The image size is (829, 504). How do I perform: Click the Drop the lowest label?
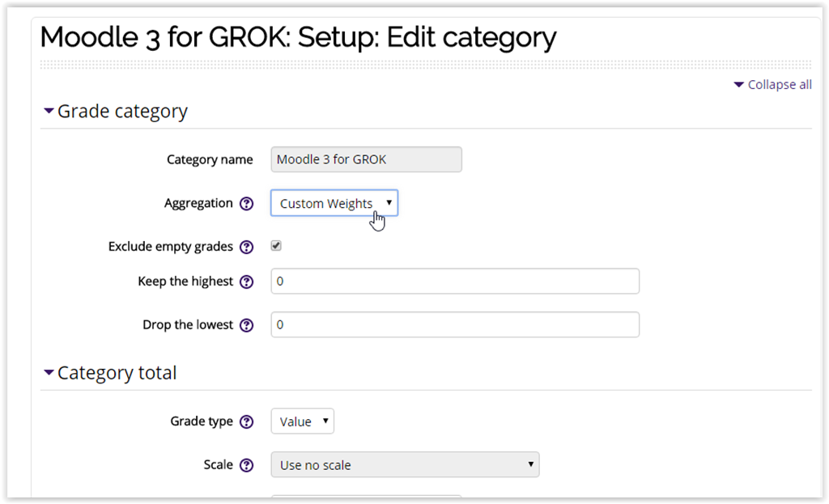pos(188,325)
